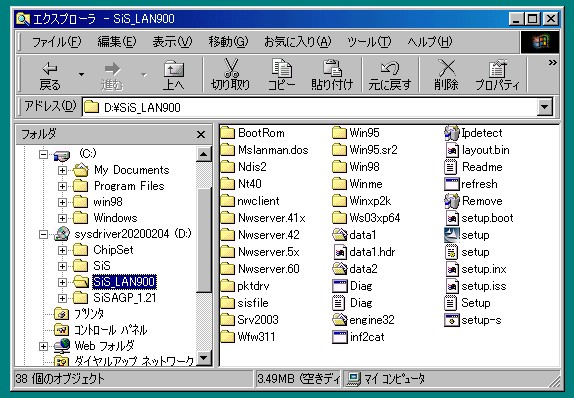Open Properties (プロパティ) from the toolbar
Screen dimensions: 574x398
click(x=497, y=75)
